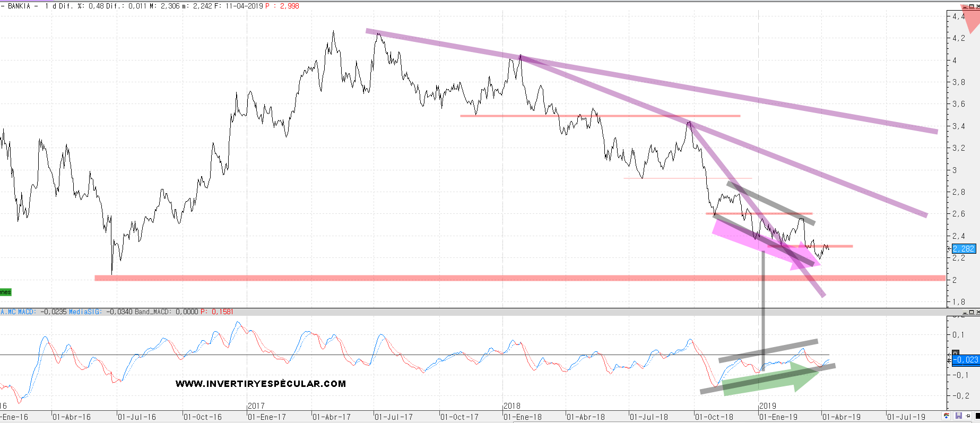Click the blue 2,282 current price tag
The width and height of the screenshot is (980, 423).
point(963,248)
